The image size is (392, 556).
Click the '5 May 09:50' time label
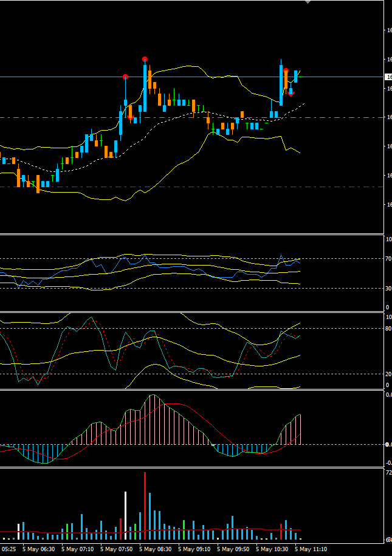[x=233, y=549]
